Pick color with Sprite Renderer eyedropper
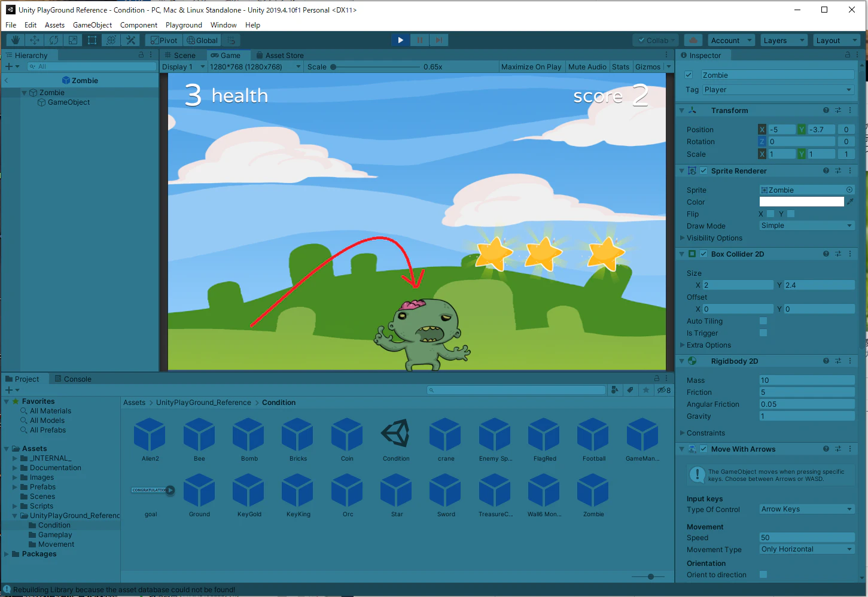868x597 pixels. [850, 202]
